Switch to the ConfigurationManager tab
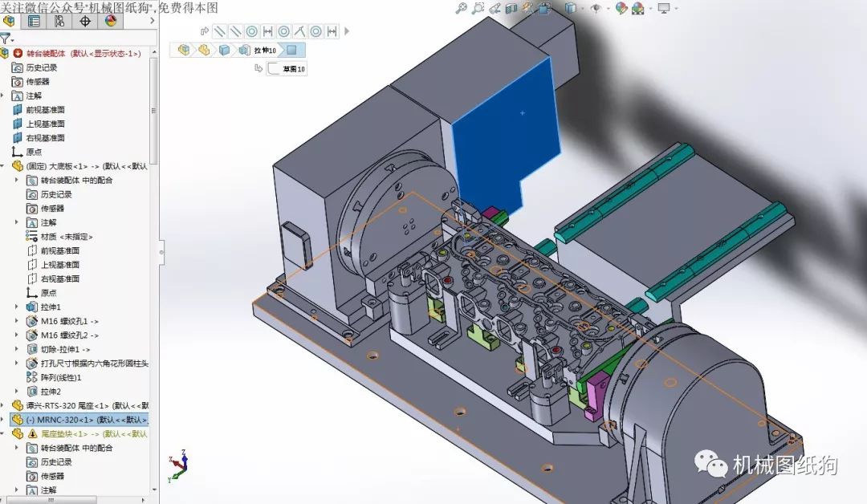 point(59,22)
